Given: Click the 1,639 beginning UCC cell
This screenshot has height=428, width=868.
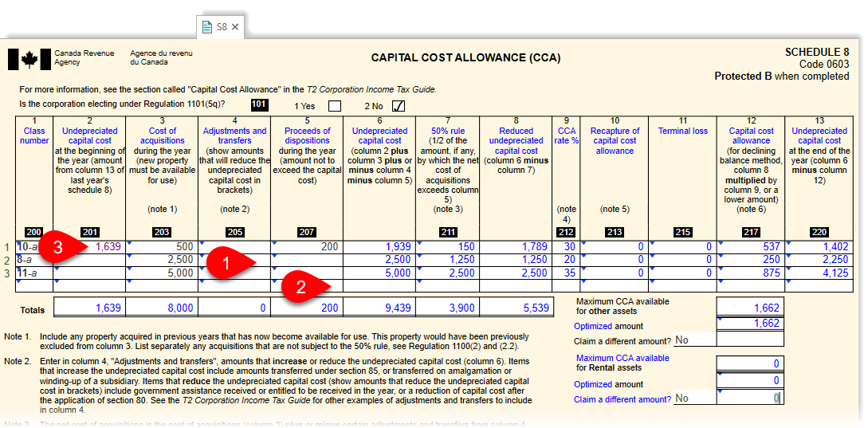Looking at the screenshot, I should 90,247.
